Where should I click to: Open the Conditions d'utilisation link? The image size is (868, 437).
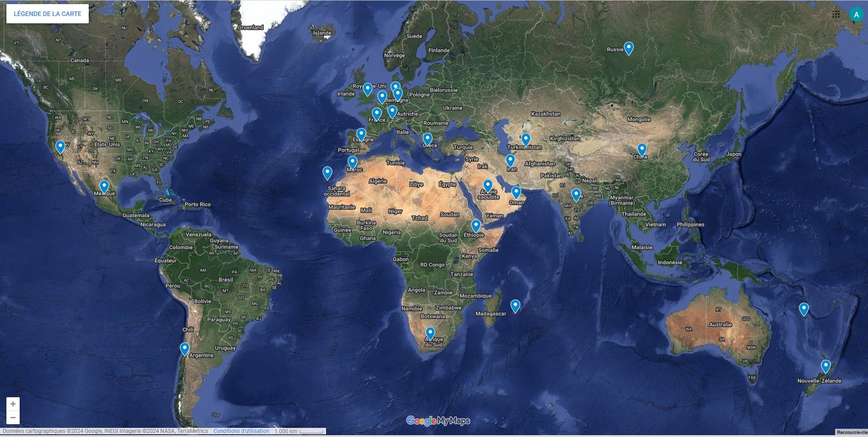[x=241, y=431]
